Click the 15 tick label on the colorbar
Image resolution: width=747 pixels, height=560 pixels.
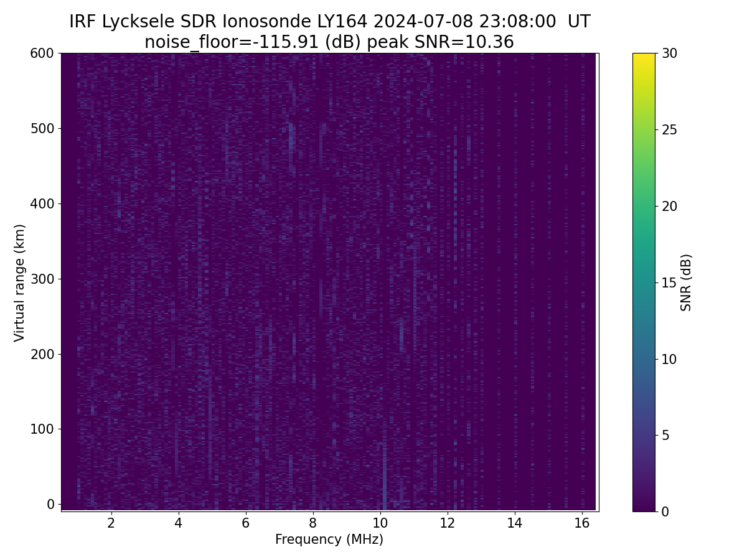[669, 282]
